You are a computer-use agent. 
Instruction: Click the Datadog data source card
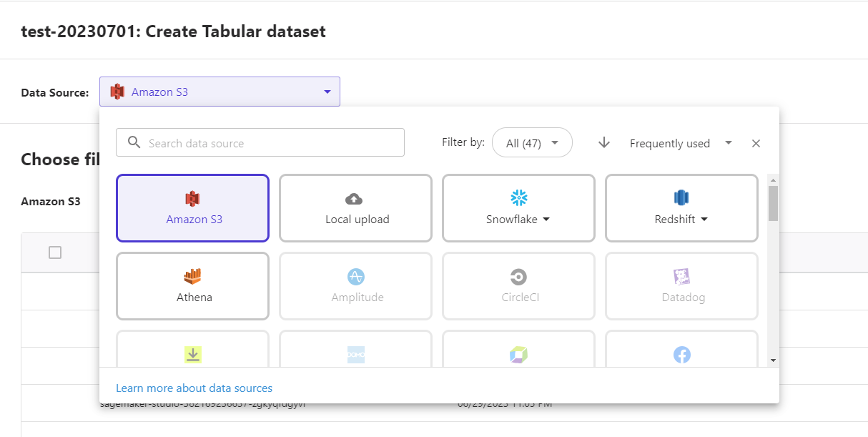tap(681, 286)
